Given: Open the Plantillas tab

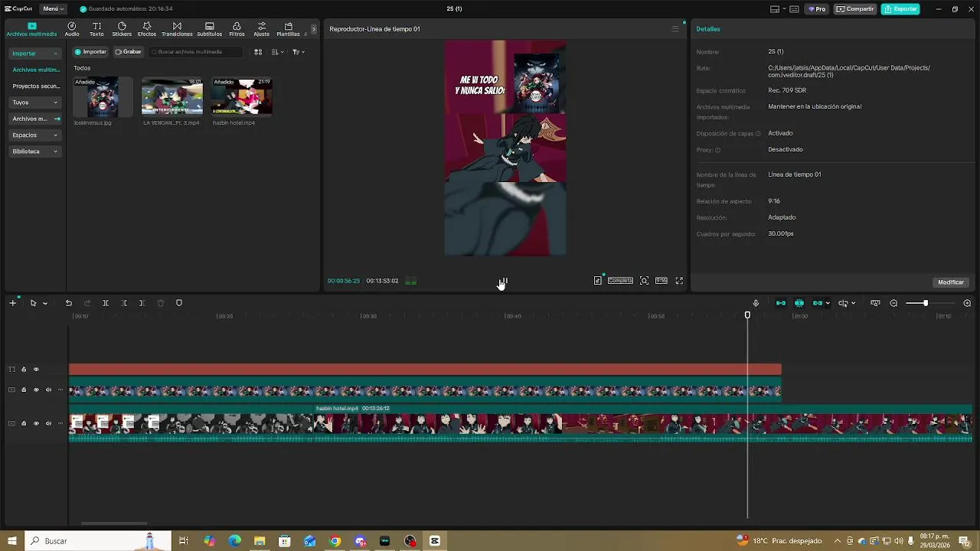Looking at the screenshot, I should click(x=288, y=29).
